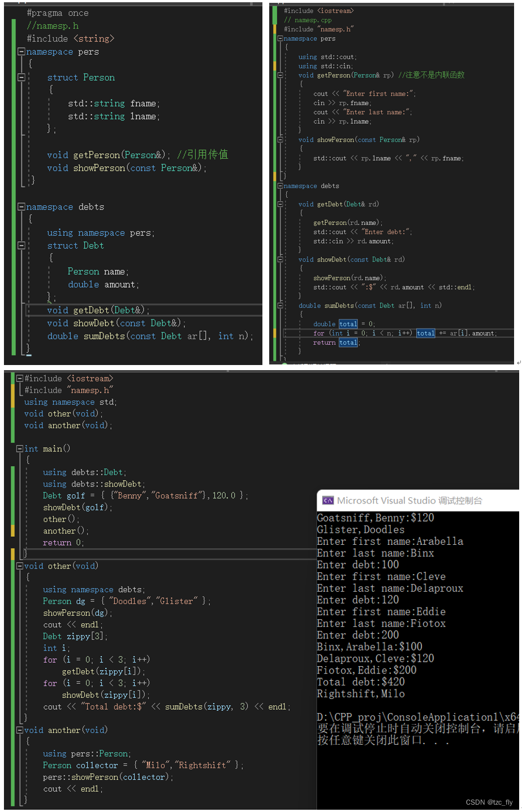The height and width of the screenshot is (812, 522).
Task: Click console output 'Fiotox, Eddie:$200'
Action: (366, 670)
